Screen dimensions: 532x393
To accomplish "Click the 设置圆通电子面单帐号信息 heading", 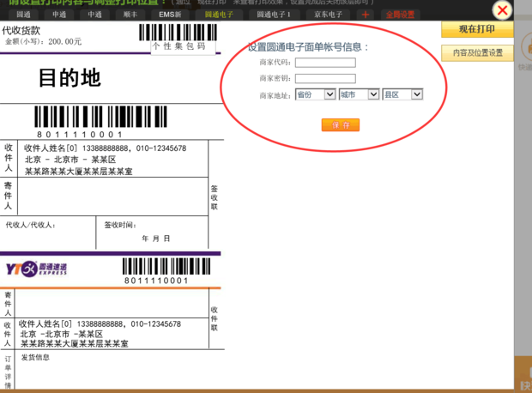I will [308, 47].
